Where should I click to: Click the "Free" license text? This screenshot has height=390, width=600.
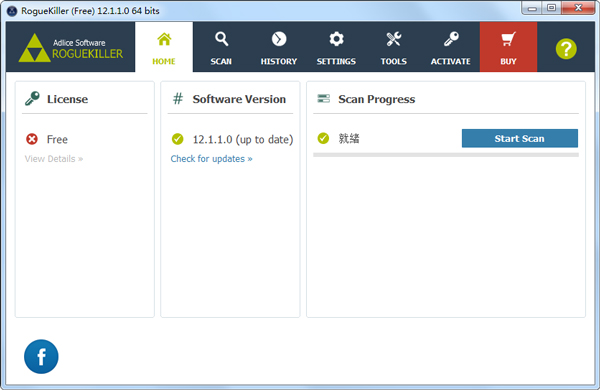pyautogui.click(x=57, y=139)
